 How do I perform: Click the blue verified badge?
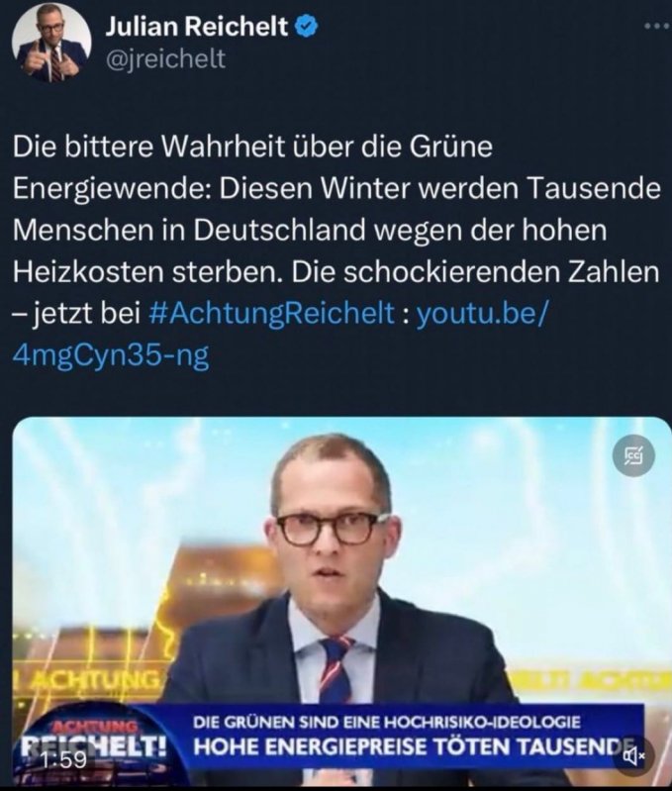[x=306, y=26]
